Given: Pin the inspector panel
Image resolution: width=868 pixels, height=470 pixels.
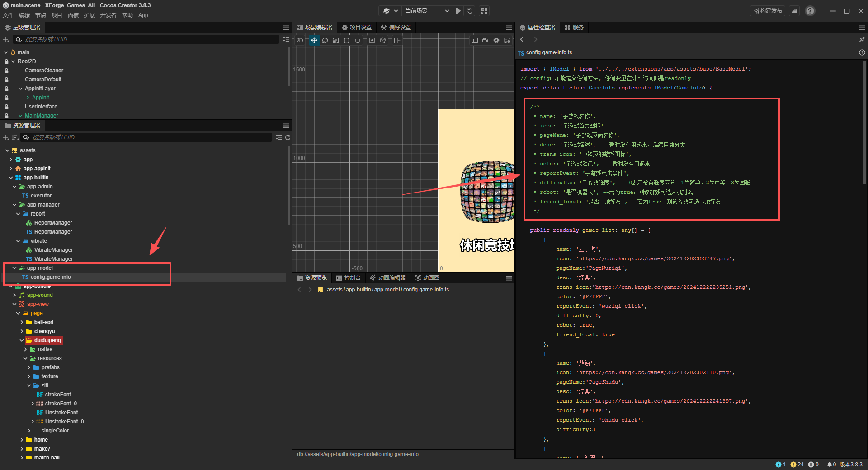Looking at the screenshot, I should 862,40.
